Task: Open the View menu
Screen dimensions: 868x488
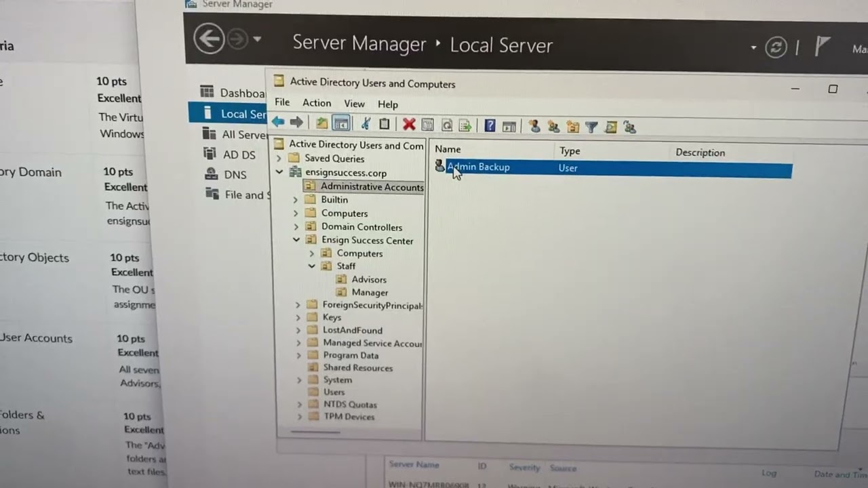Action: (354, 104)
